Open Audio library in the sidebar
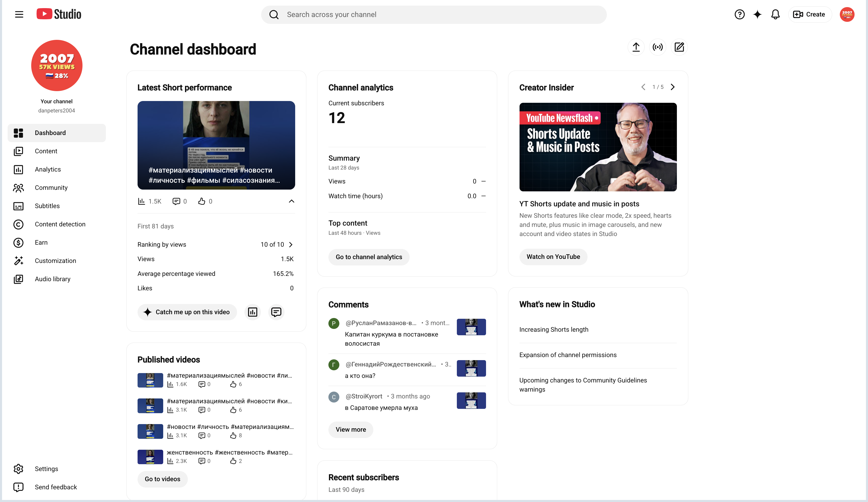This screenshot has height=502, width=868. click(x=57, y=279)
